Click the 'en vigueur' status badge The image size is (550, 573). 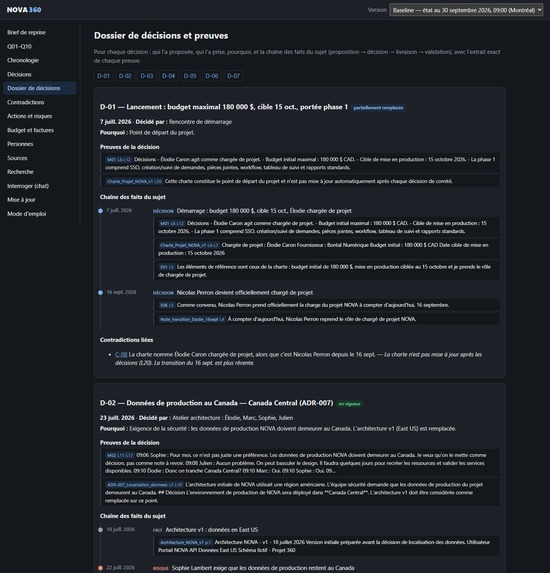(x=349, y=404)
